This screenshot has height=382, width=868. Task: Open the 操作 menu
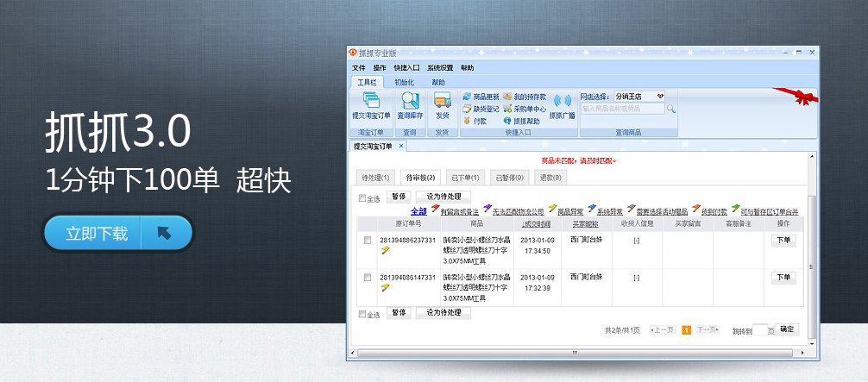(380, 68)
